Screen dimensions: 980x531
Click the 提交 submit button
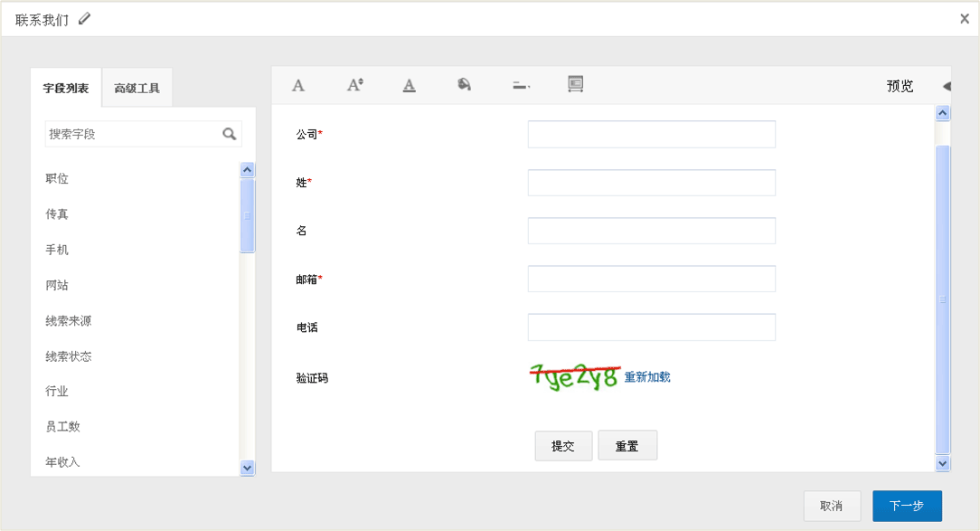pyautogui.click(x=563, y=445)
